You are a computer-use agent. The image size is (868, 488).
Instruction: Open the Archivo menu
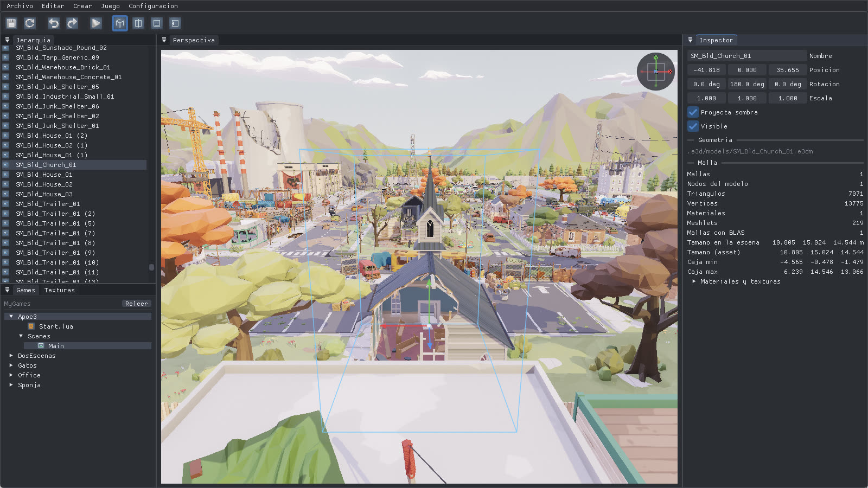[x=20, y=6]
